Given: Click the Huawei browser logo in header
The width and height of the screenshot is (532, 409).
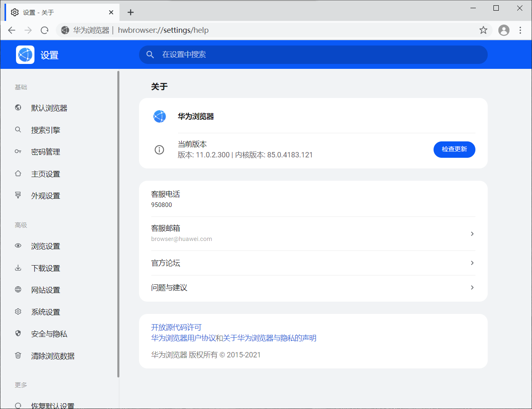Looking at the screenshot, I should tap(25, 55).
